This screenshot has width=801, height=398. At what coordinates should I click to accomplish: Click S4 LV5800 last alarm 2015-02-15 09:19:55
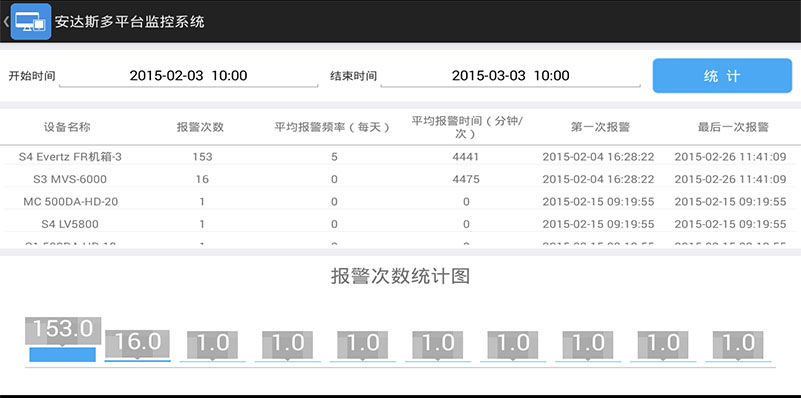[731, 224]
